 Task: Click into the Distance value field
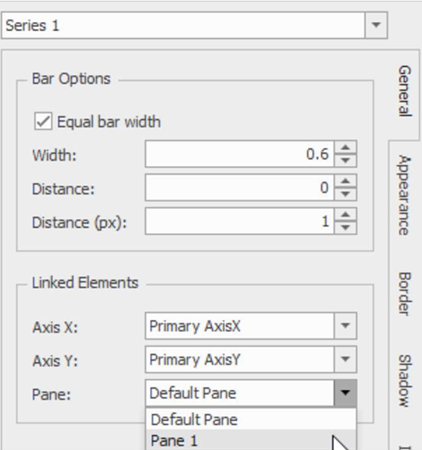coord(240,188)
